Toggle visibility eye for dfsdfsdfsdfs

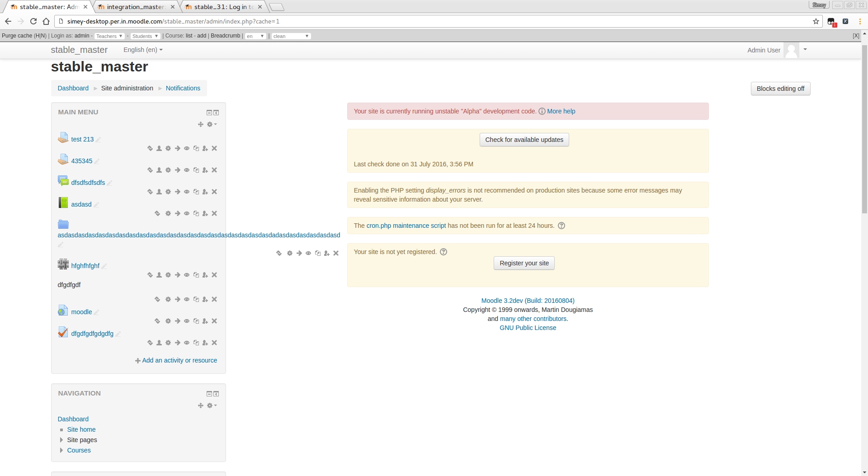coord(187,192)
